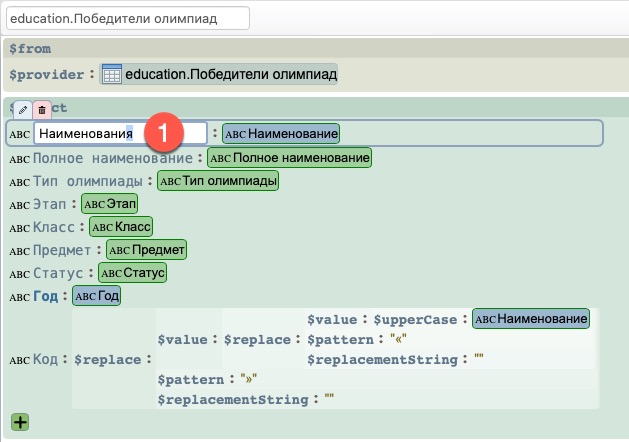Screen dimensions: 629x442
Task: Click the ABC type icon before Класс
Action: tap(19, 227)
